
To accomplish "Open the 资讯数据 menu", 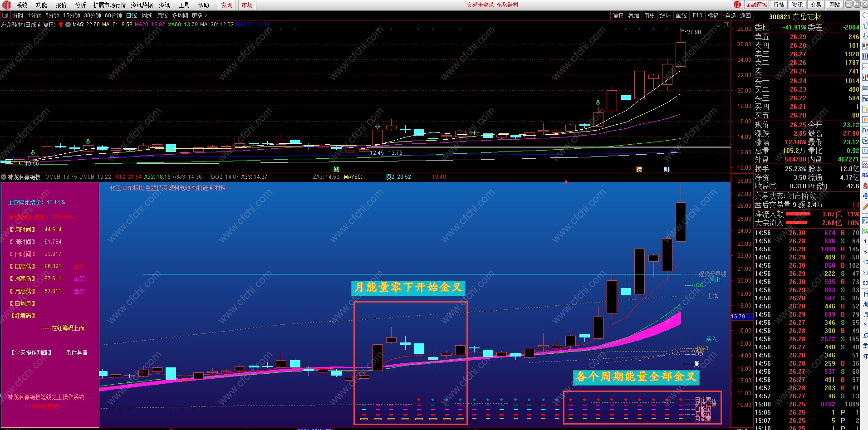I will [x=142, y=5].
